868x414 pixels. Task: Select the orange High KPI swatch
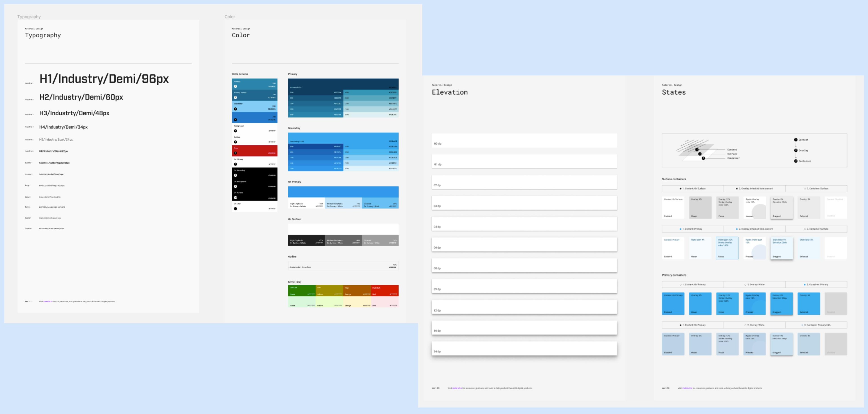pyautogui.click(x=357, y=291)
